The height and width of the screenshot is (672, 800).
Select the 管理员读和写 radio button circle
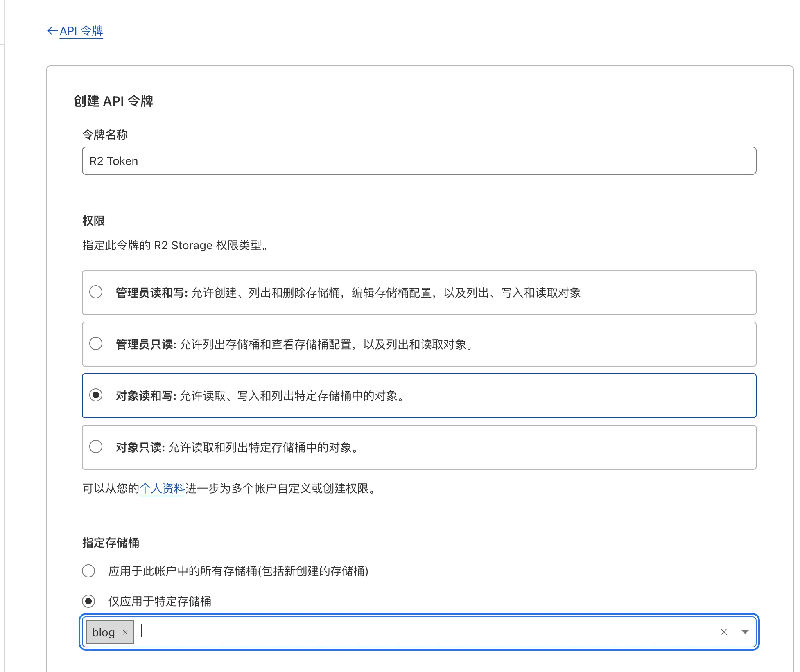[x=96, y=292]
